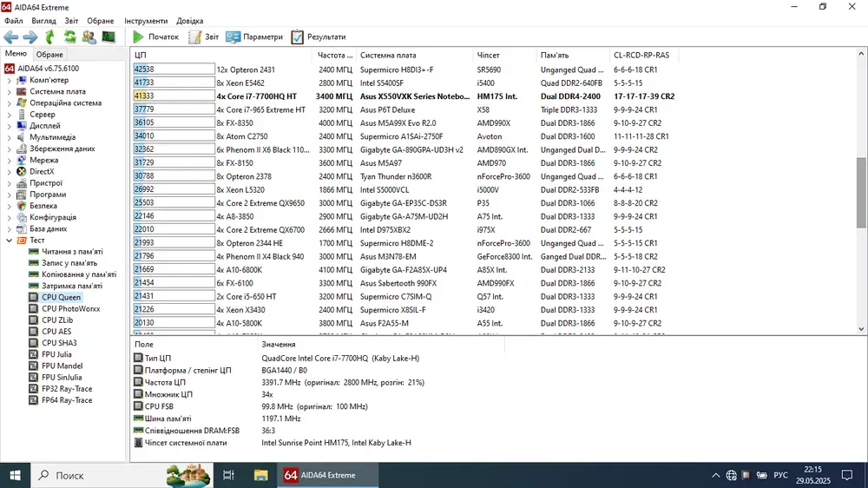Image resolution: width=868 pixels, height=488 pixels.
Task: Collapse the Тест tree node
Action: (10, 241)
